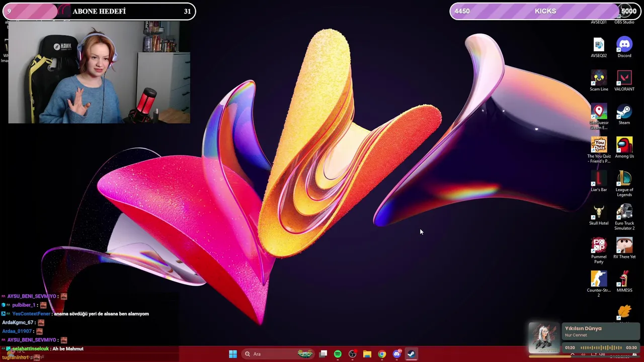Open the Scam Line game shortcut
The height and width of the screenshot is (362, 644).
point(599,81)
